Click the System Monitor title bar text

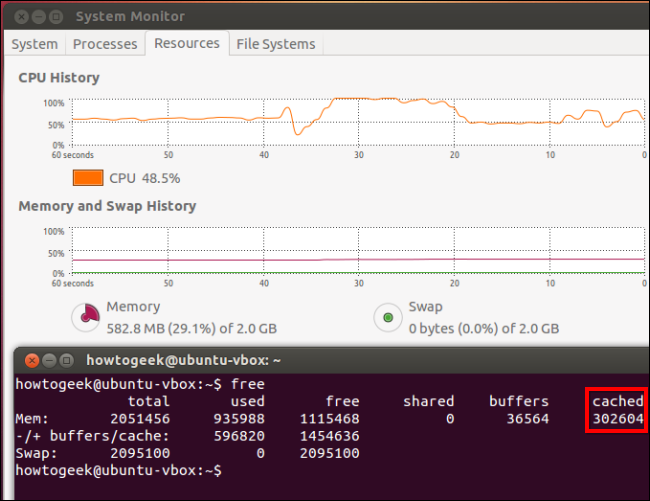[130, 17]
